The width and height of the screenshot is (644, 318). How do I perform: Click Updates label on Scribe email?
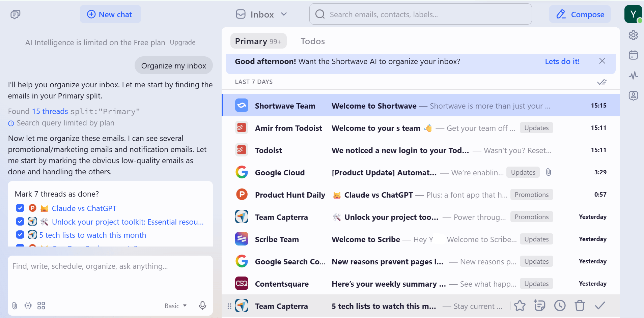click(536, 239)
